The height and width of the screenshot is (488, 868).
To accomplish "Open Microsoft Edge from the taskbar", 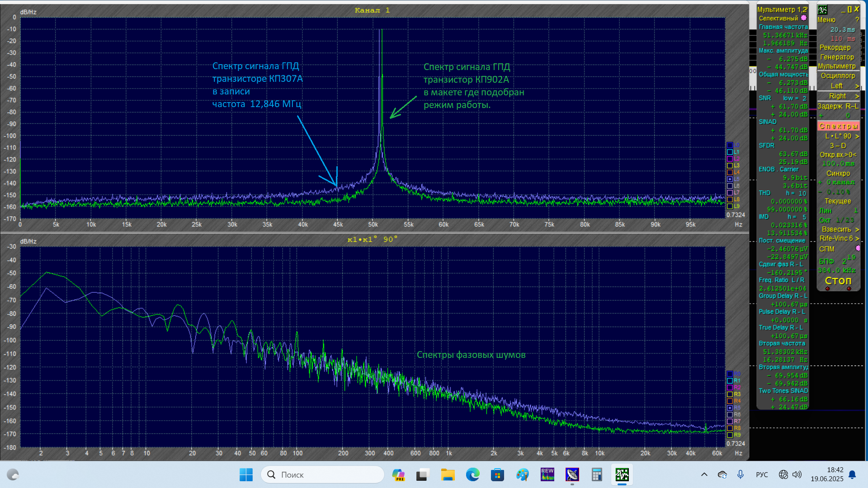I will (473, 474).
